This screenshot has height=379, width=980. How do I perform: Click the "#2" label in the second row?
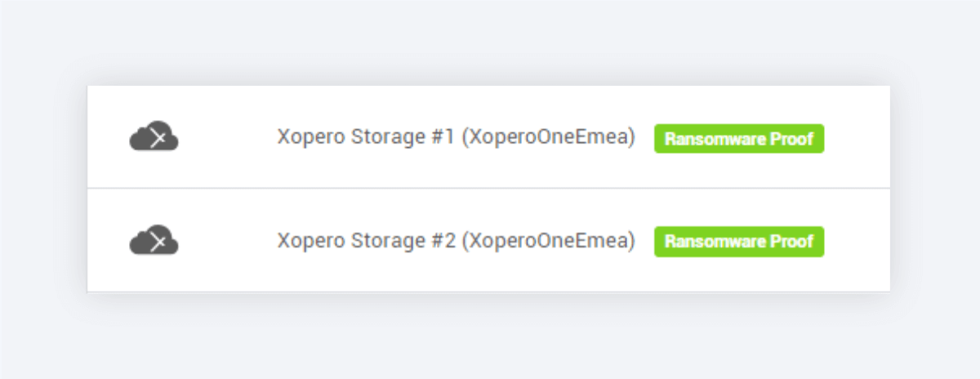click(x=443, y=241)
